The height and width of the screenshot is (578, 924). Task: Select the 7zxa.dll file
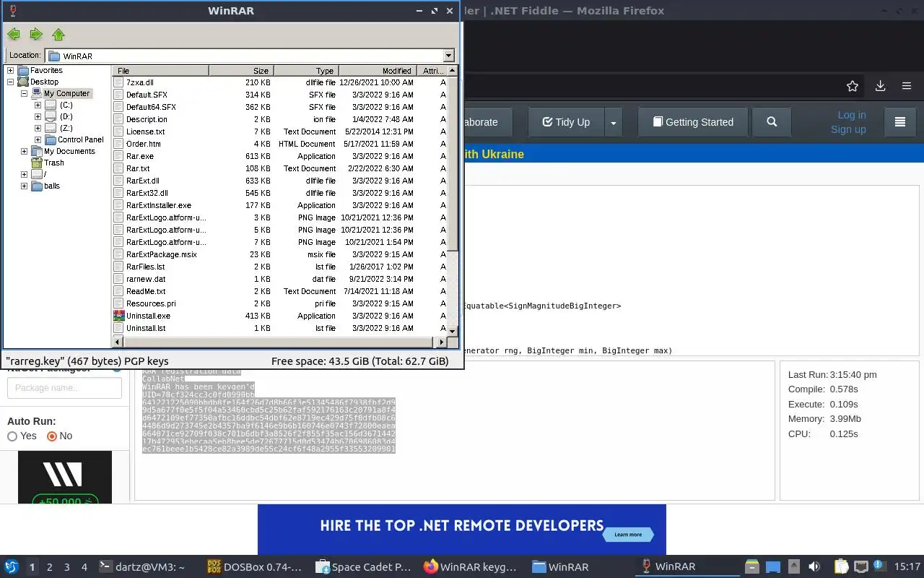click(x=139, y=82)
